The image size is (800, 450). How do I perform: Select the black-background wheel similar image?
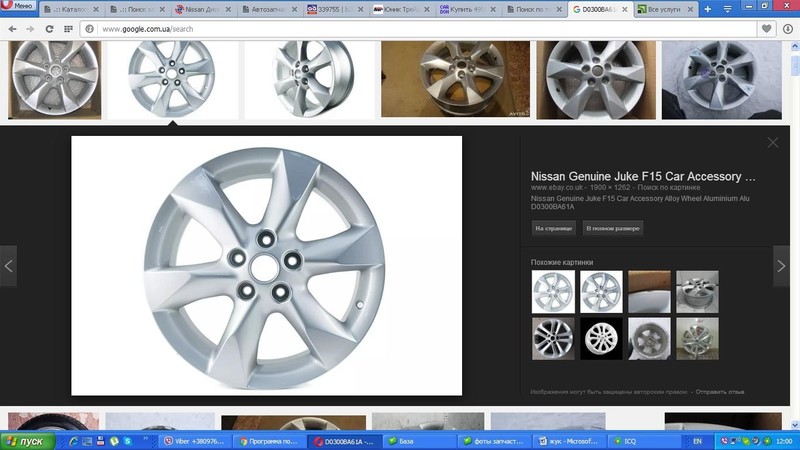coord(601,338)
